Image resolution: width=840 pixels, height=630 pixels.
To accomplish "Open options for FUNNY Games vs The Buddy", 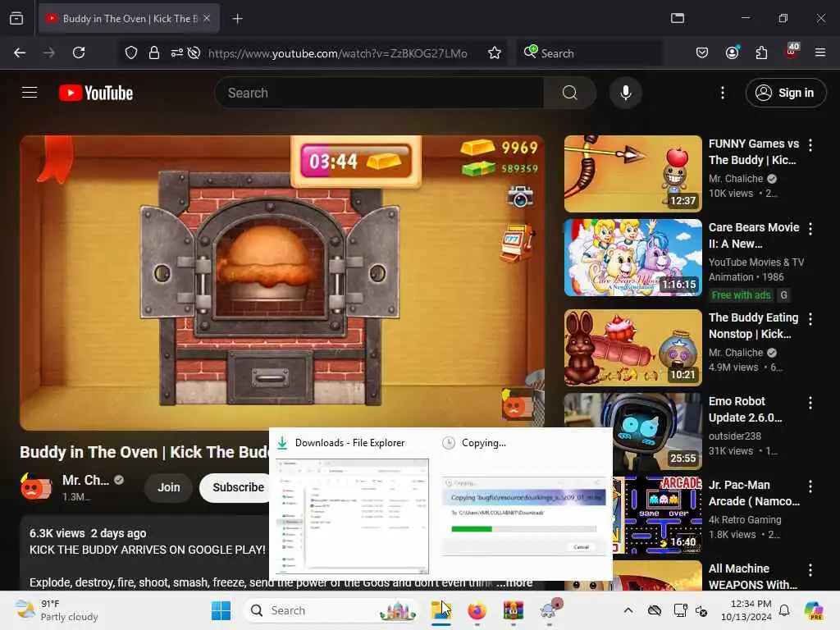I will point(810,145).
